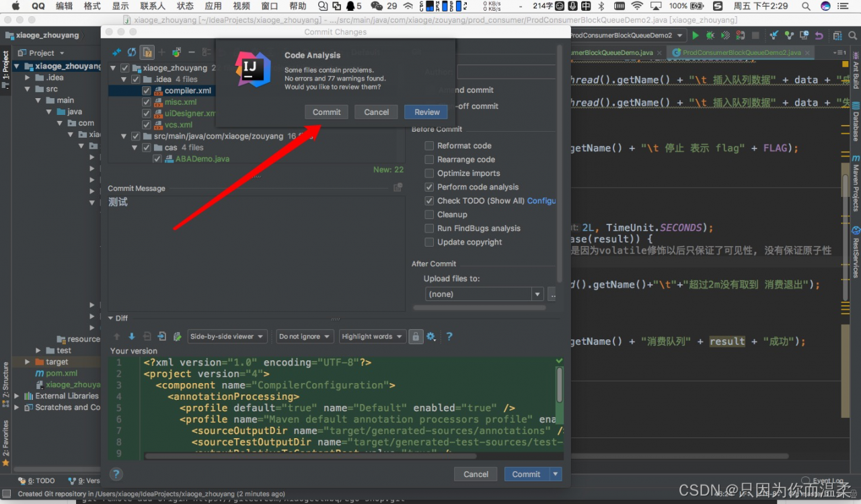Collapse the cas folder in changes tree
861x504 pixels.
[x=135, y=148]
